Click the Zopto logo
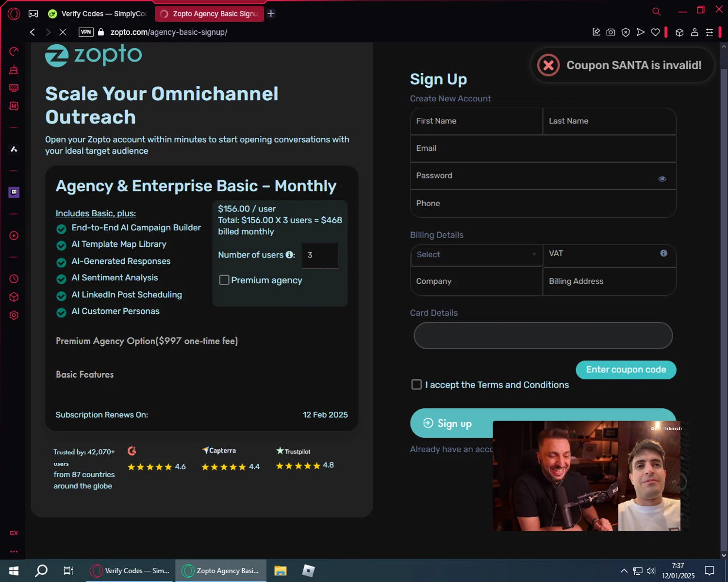The height and width of the screenshot is (582, 728). click(94, 55)
